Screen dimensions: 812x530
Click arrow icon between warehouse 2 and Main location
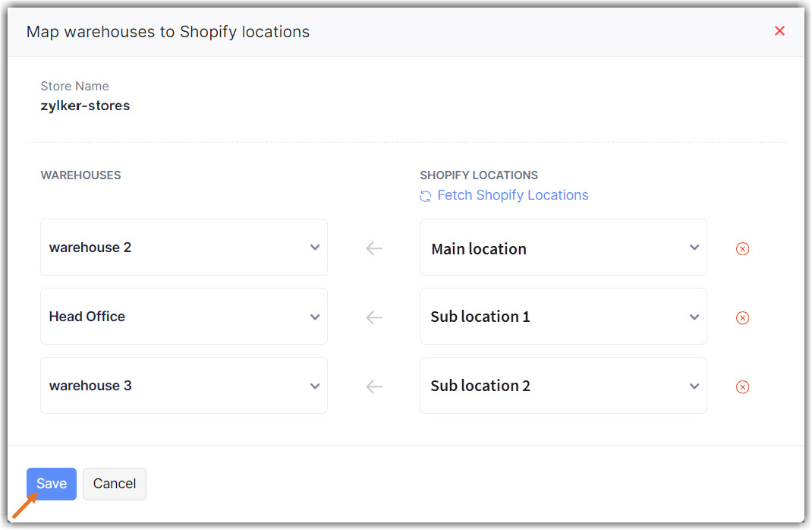point(373,248)
